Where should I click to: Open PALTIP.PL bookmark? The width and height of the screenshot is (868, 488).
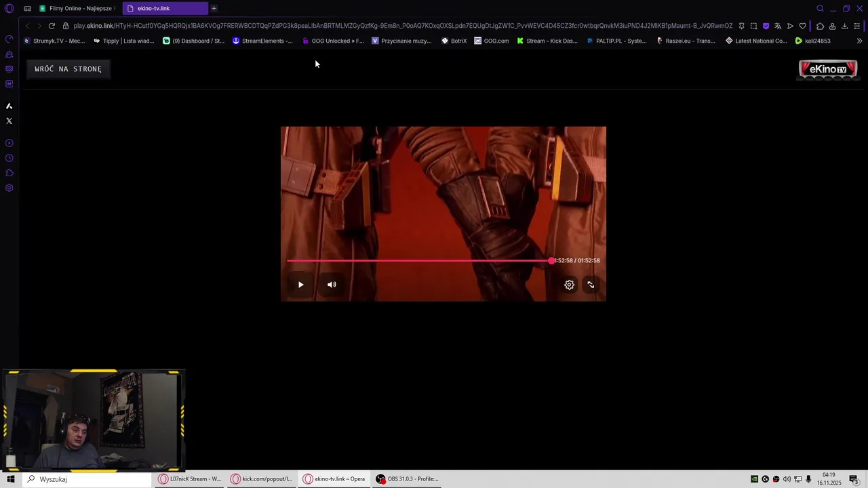coord(617,41)
